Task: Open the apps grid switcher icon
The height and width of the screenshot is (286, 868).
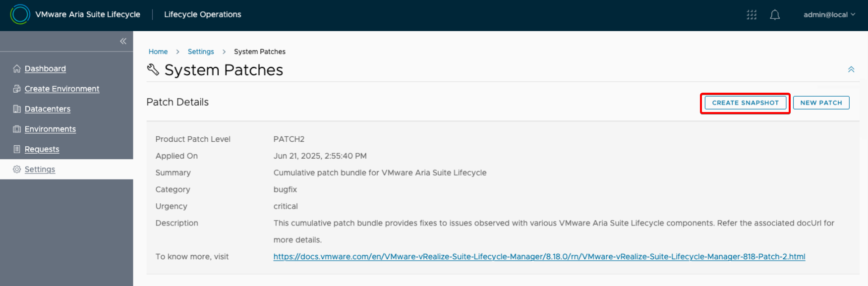Action: click(752, 15)
